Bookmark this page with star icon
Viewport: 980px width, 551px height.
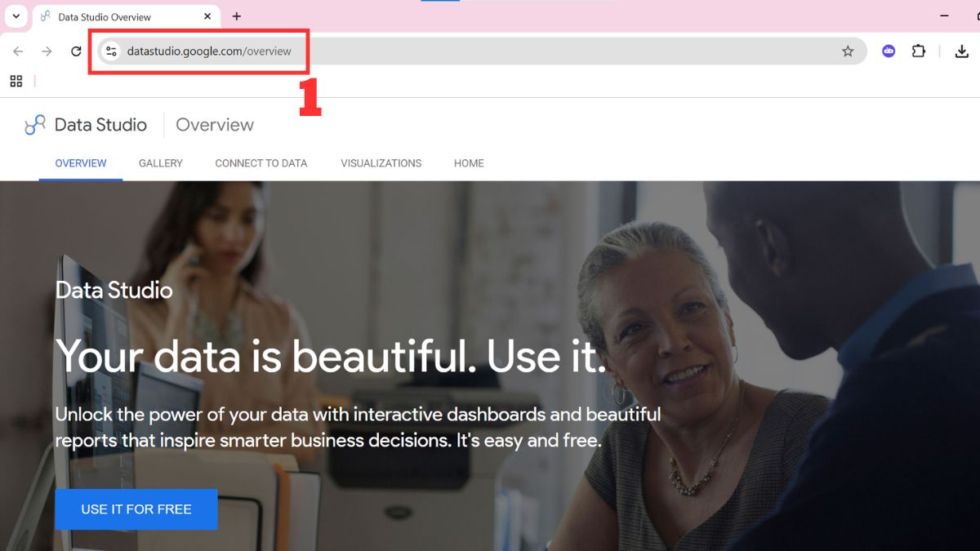tap(848, 51)
